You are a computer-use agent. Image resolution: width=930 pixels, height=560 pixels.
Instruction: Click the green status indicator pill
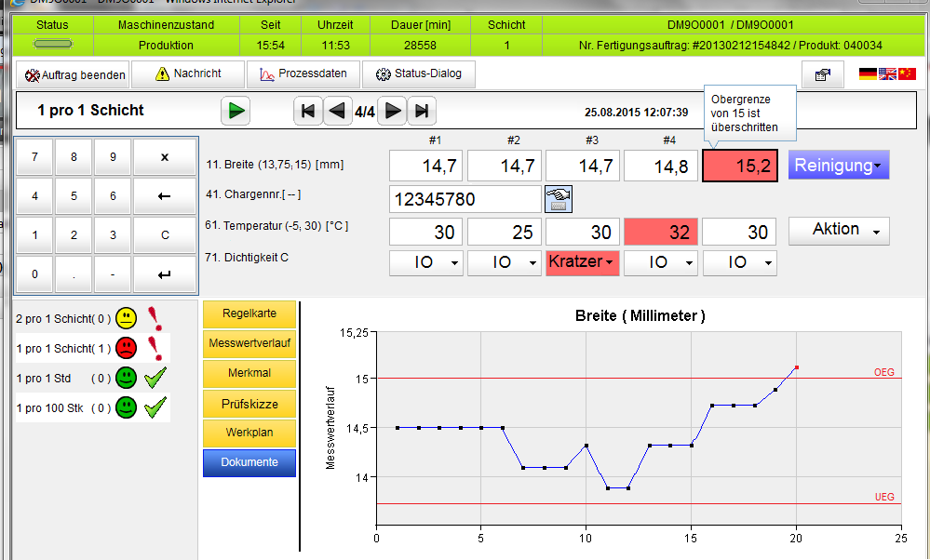click(53, 44)
